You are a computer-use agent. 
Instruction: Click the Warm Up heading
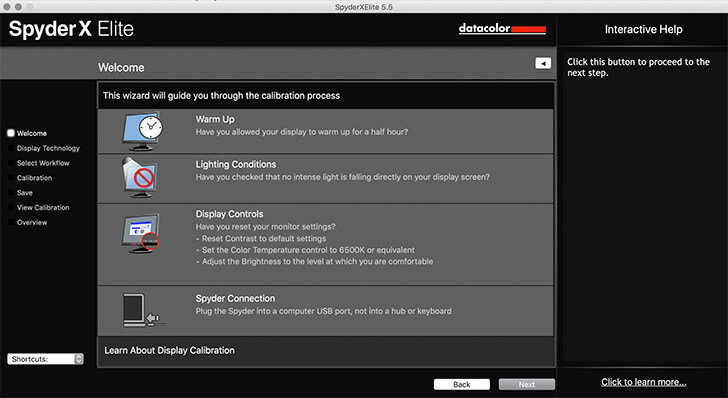coord(215,119)
